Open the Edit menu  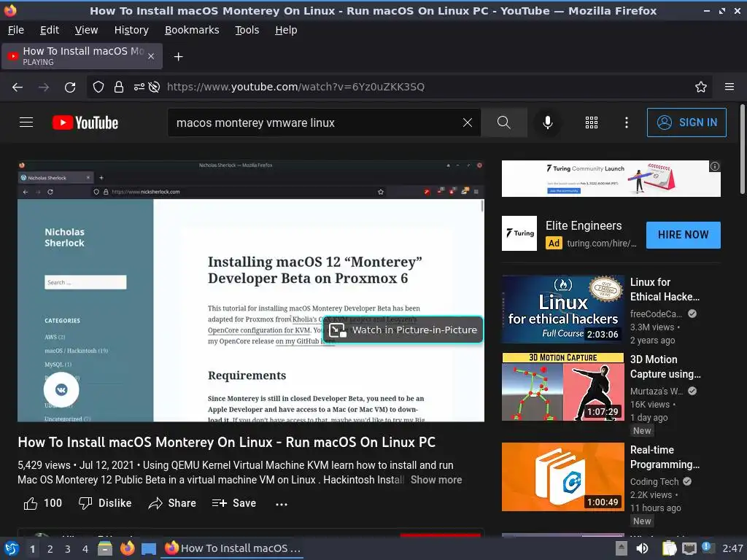(x=50, y=30)
